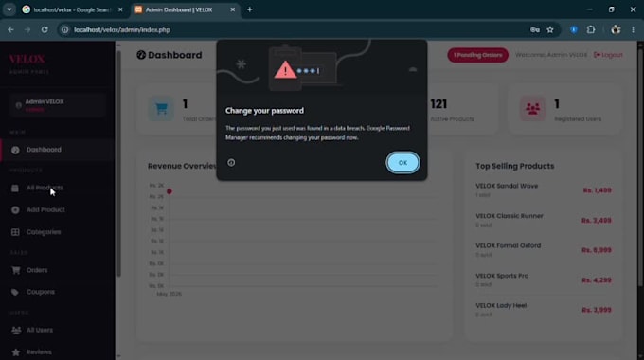This screenshot has width=644, height=360.
Task: Click the password key icon in address bar
Action: (x=535, y=30)
